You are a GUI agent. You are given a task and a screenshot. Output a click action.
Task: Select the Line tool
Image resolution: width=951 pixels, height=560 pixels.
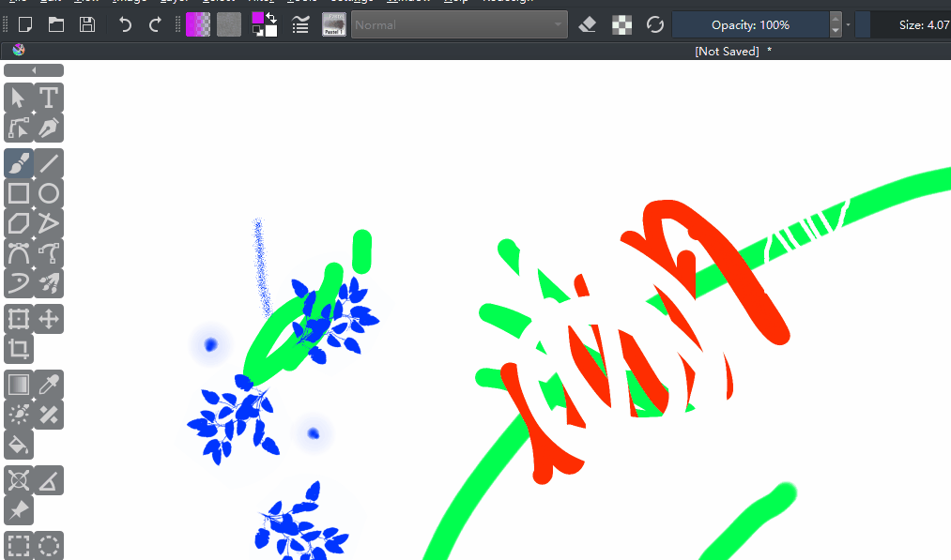49,163
